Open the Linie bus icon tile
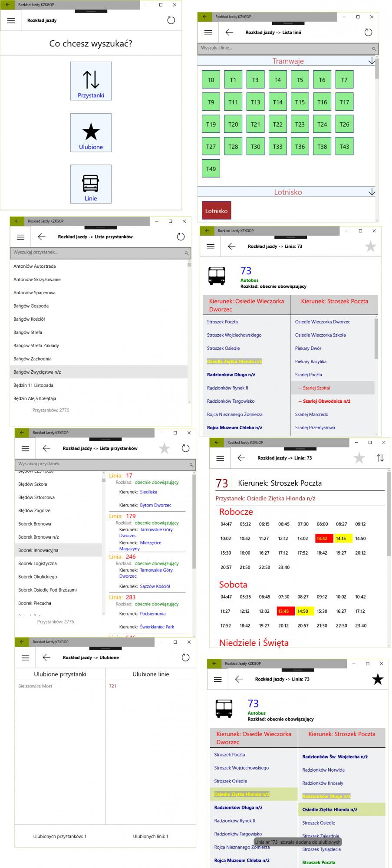This screenshot has height=868, width=392. point(91,184)
